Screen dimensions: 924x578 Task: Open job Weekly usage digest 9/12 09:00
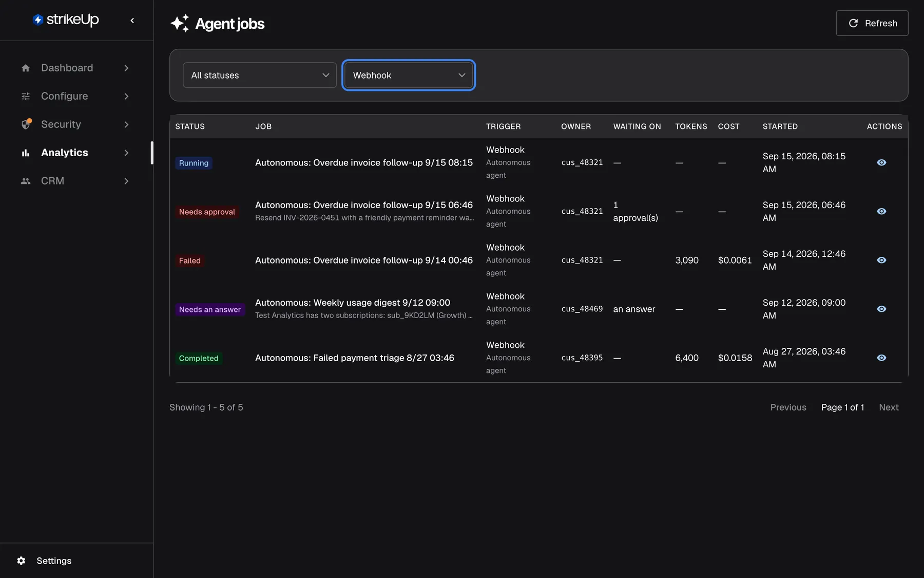353,303
